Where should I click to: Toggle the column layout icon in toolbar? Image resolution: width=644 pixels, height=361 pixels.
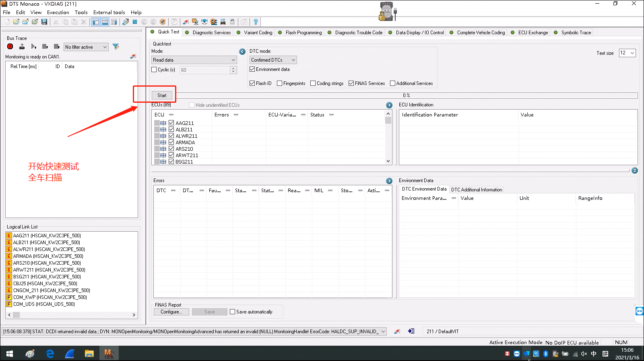click(114, 22)
